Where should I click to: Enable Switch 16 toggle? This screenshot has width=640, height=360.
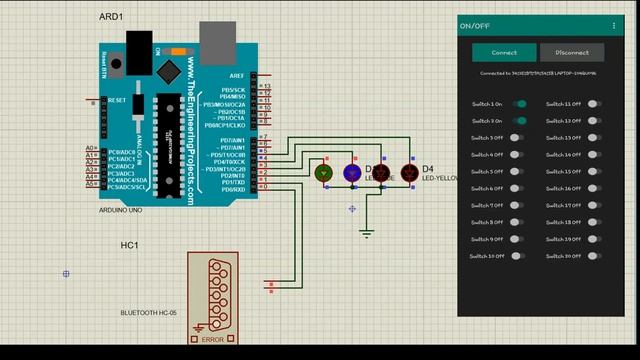point(594,189)
